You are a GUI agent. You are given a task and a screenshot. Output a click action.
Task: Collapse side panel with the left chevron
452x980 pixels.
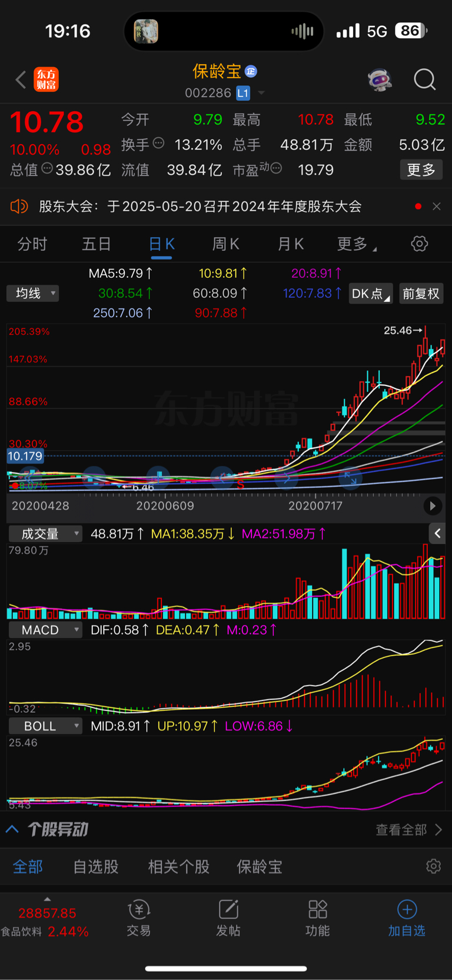point(436,534)
